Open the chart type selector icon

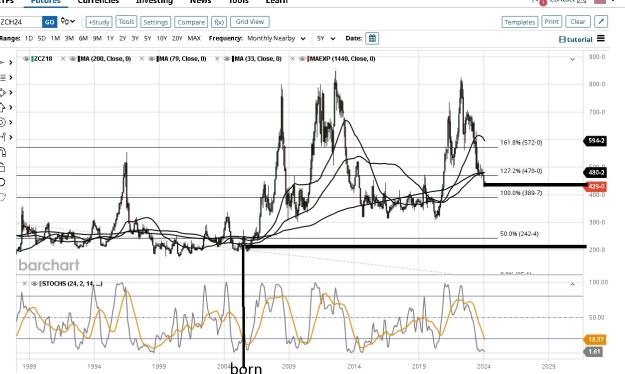(68, 21)
